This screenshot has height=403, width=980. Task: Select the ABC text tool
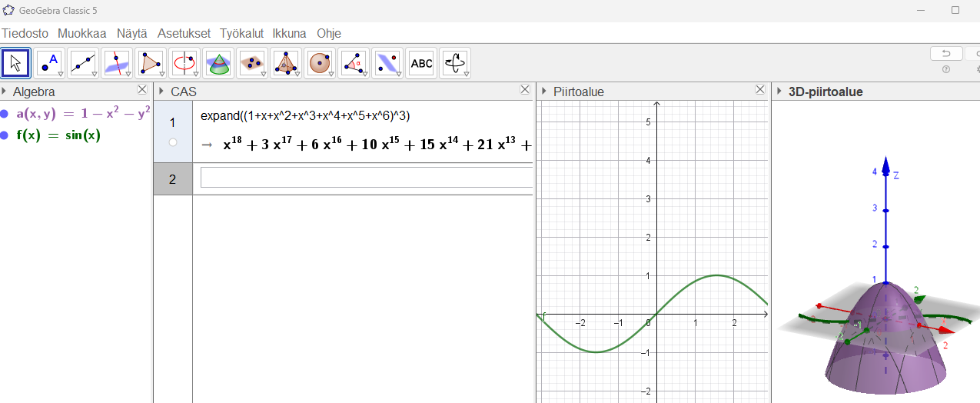tap(421, 63)
